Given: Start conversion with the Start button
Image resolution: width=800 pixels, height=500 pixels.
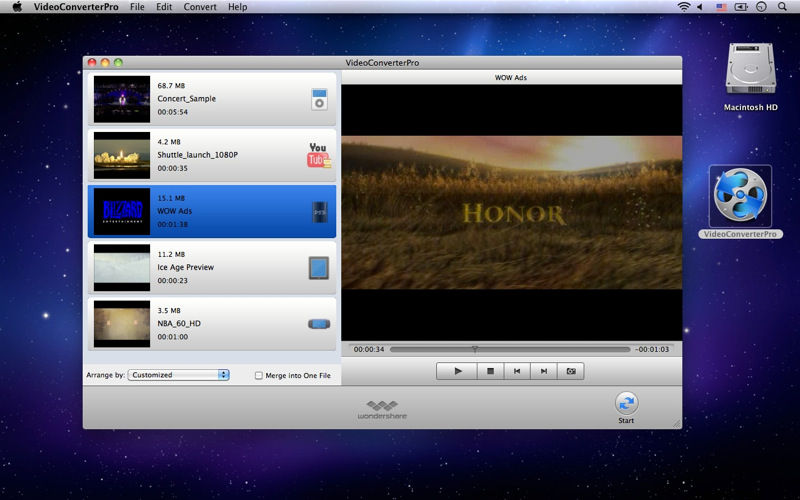Looking at the screenshot, I should [626, 408].
